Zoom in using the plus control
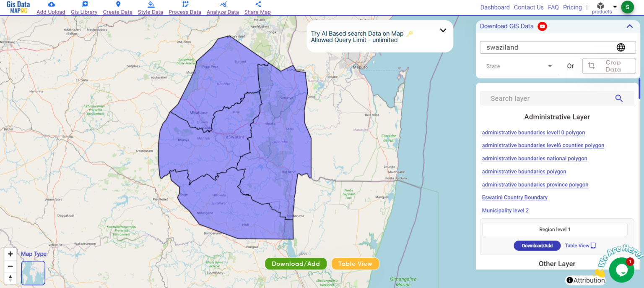Viewport: 644px width, 288px height. coord(10,254)
